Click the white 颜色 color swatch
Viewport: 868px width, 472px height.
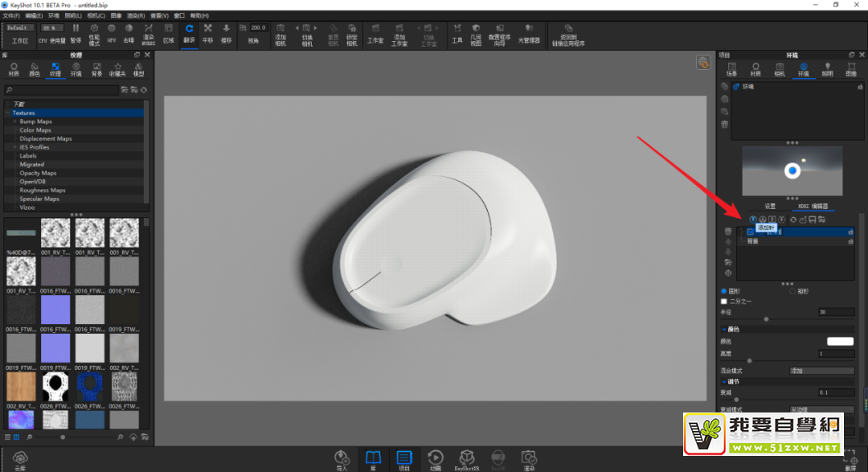click(840, 342)
